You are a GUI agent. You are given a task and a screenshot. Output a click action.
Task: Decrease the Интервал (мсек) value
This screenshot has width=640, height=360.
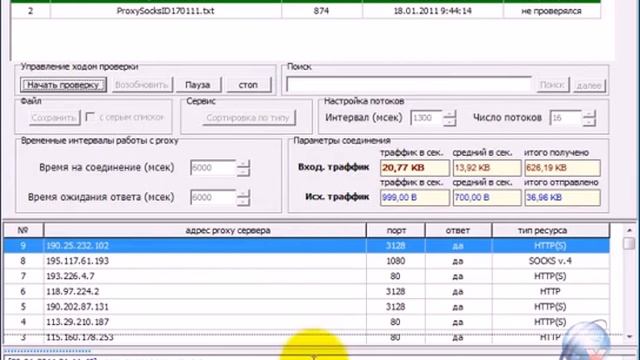point(449,122)
